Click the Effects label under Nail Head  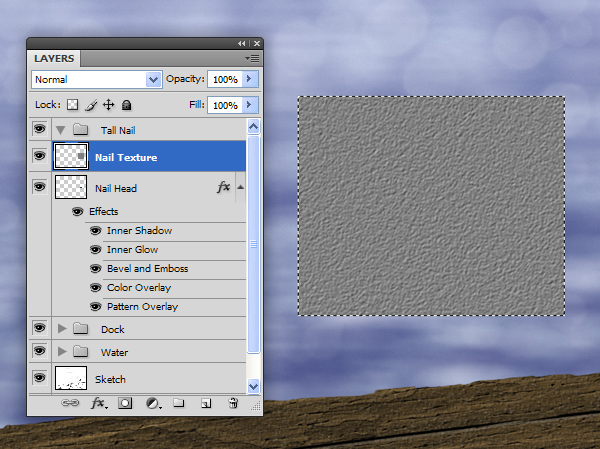[x=103, y=211]
